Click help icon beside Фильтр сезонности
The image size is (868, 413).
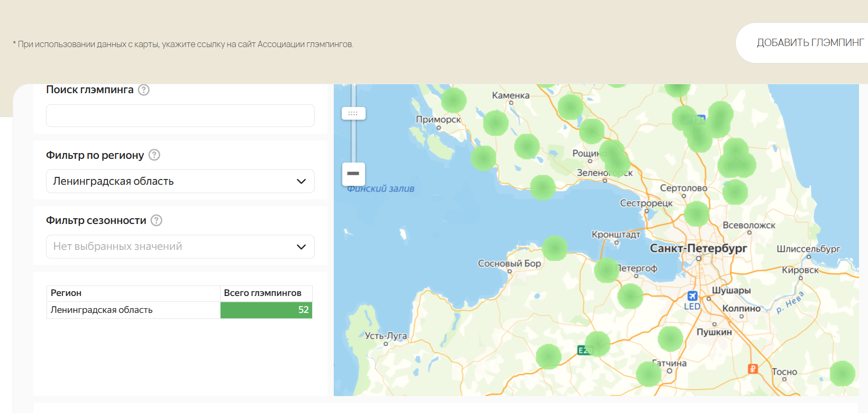[157, 220]
